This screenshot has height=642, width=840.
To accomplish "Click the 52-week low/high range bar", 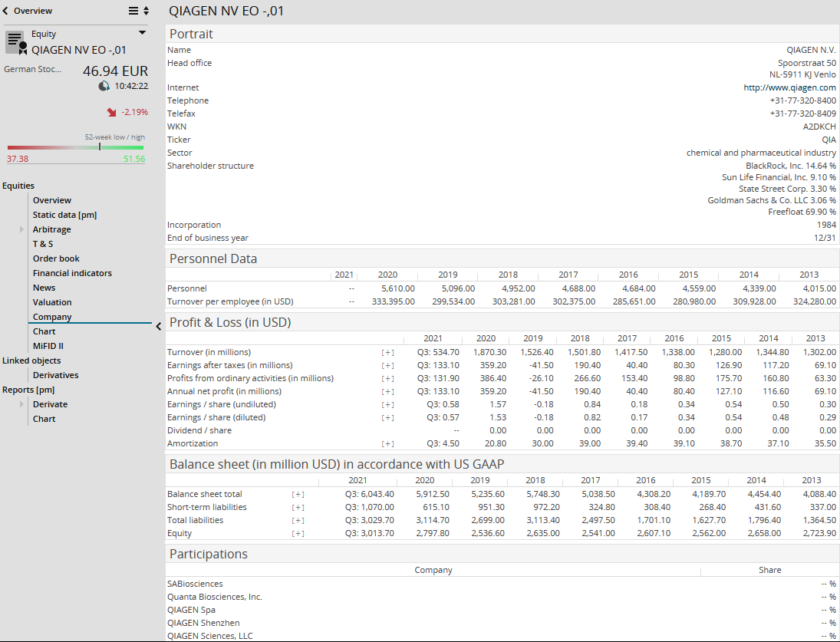I will tap(75, 147).
